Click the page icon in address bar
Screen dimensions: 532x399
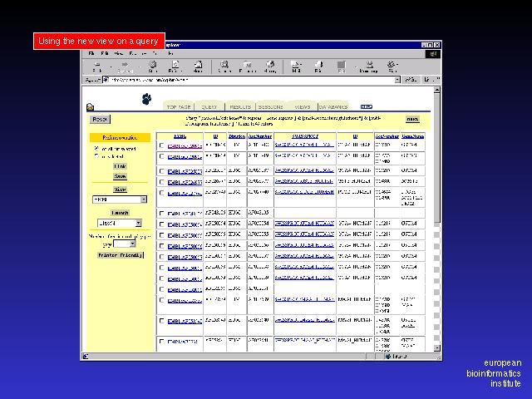tap(106, 80)
